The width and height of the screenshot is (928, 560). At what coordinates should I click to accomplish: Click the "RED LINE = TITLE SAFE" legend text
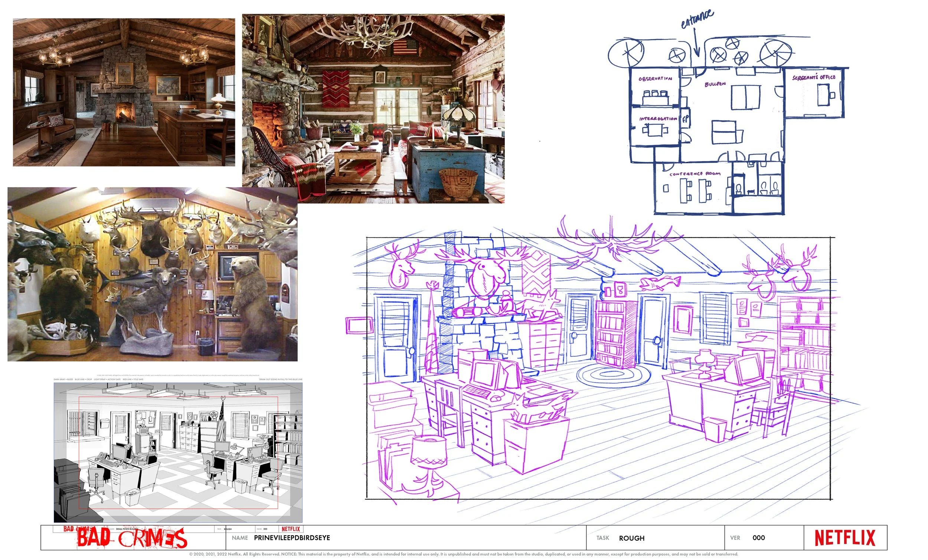(133, 379)
